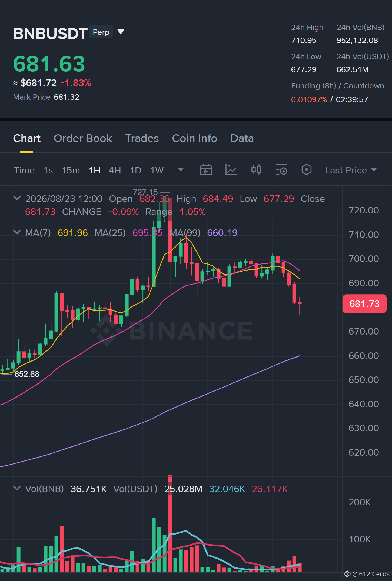Tap the MA(25) value 695.35
The image size is (392, 581).
(x=147, y=233)
